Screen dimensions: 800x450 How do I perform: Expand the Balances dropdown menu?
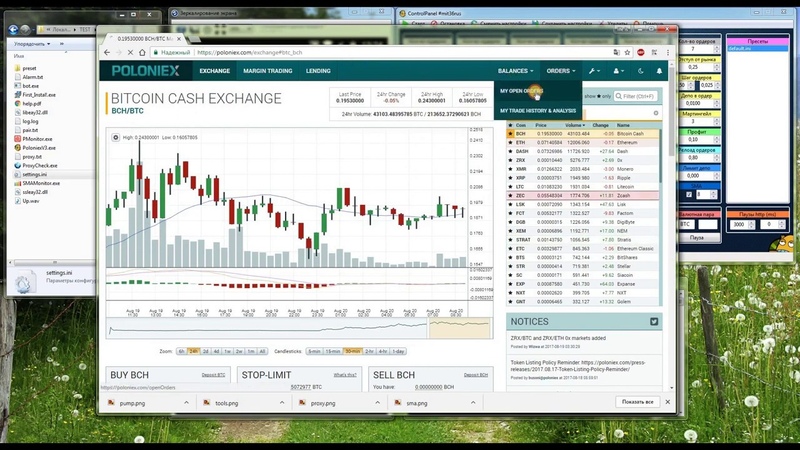coord(515,71)
